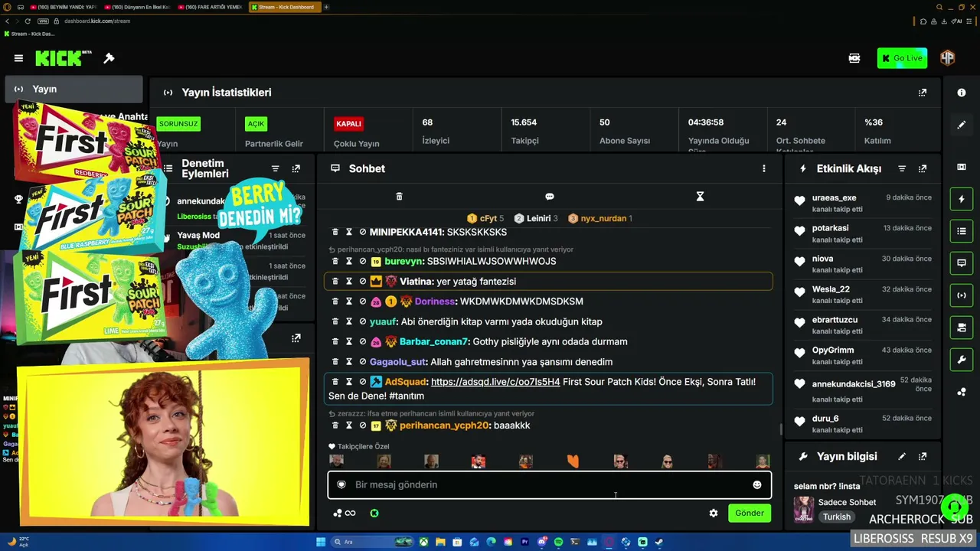Viewport: 980px width, 551px height.
Task: Open the moderator gavel tool
Action: (109, 58)
